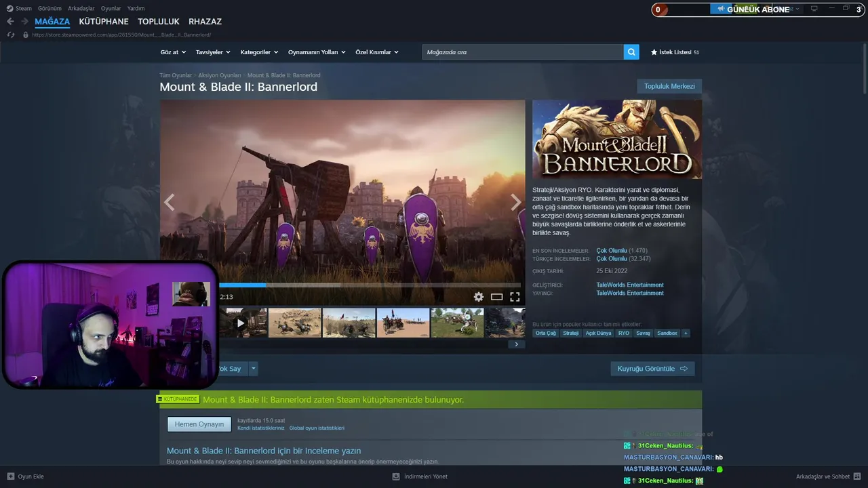The image size is (868, 488).
Task: Click Çok Olumlu recent reviews link
Action: click(x=612, y=251)
